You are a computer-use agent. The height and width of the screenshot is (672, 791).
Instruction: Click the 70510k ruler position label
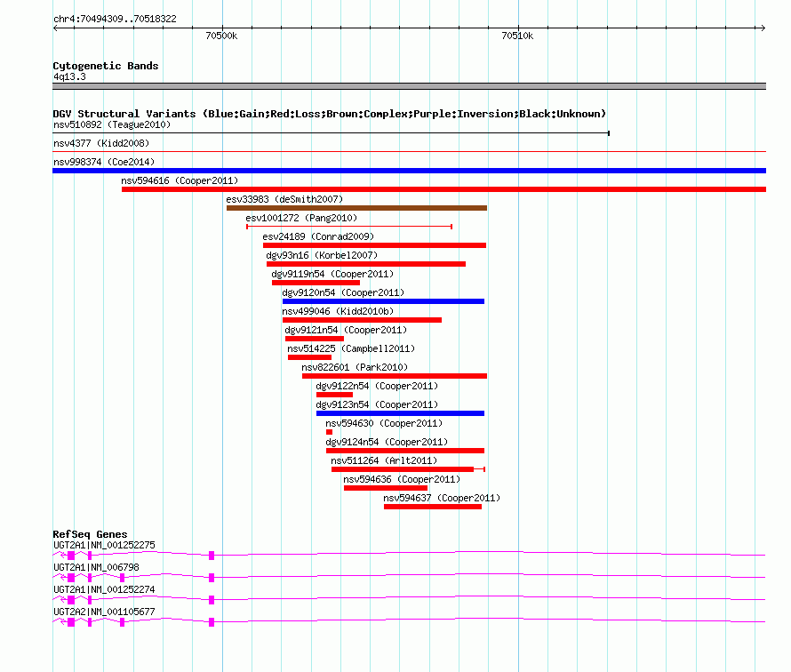point(517,36)
